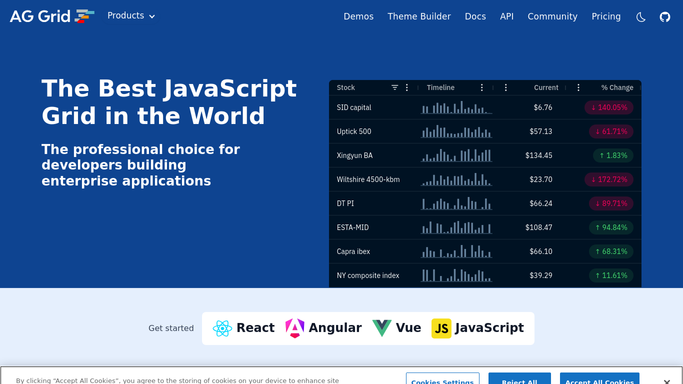Open the Docs link
The width and height of the screenshot is (683, 384).
[x=475, y=17]
